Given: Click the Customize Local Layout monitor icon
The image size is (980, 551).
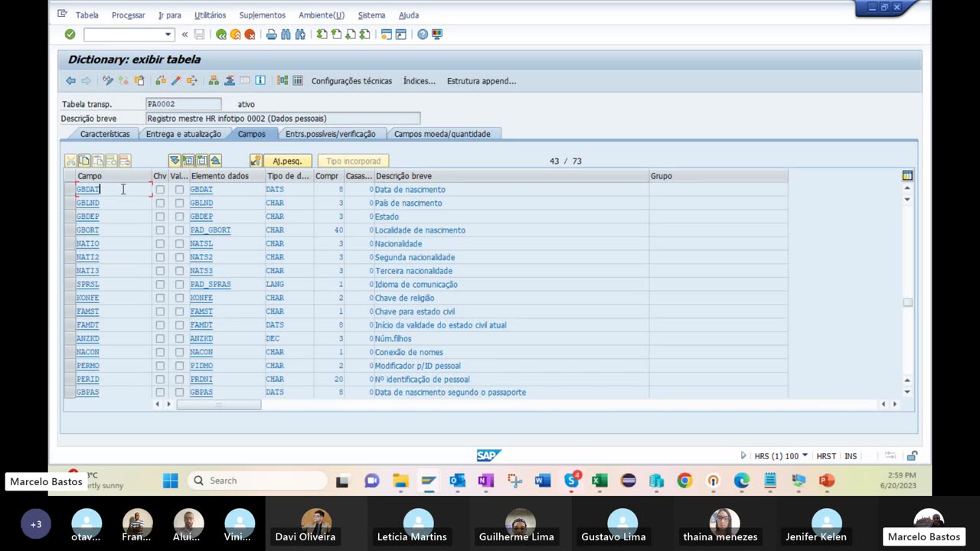Looking at the screenshot, I should (437, 34).
